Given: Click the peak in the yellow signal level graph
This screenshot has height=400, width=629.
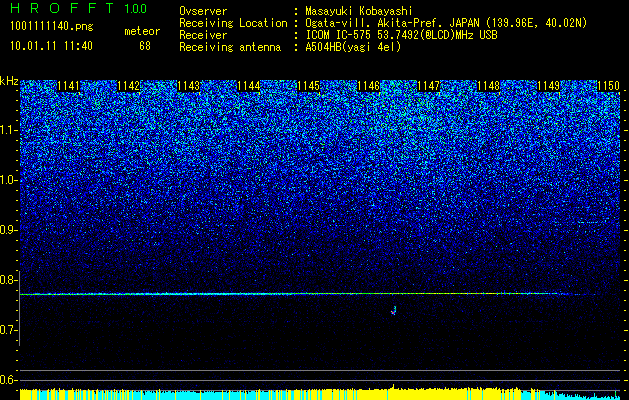Looking at the screenshot, I should pos(393,387).
